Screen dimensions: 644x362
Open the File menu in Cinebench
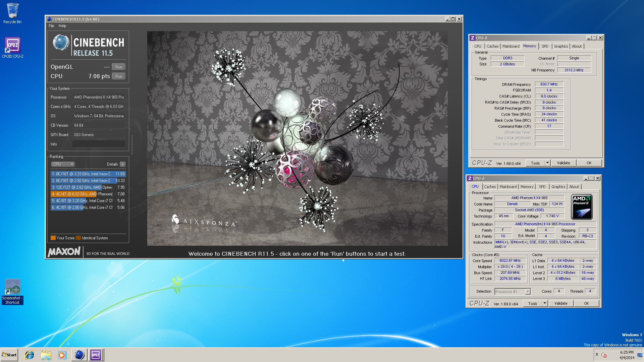(51, 26)
